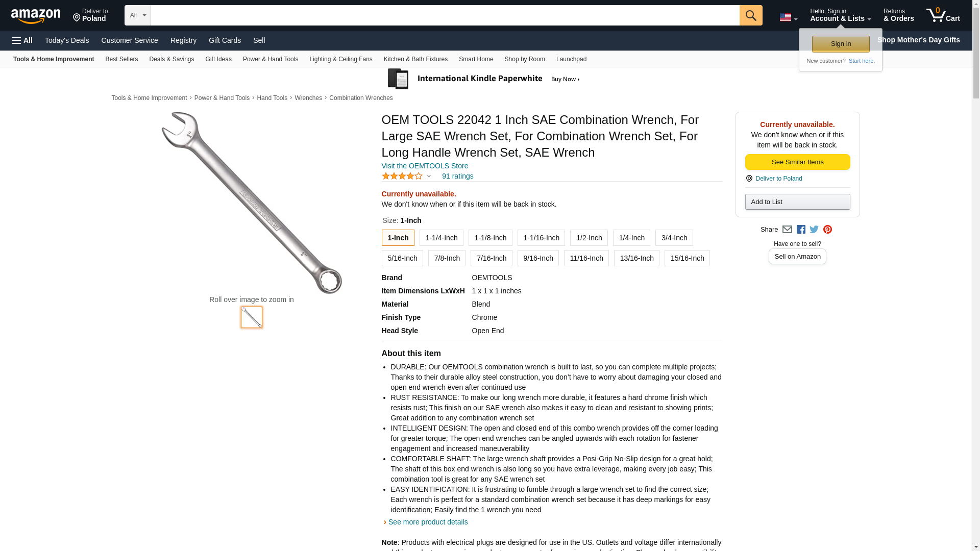Expand the language flag selector
This screenshot has width=980, height=551.
pyautogui.click(x=788, y=17)
